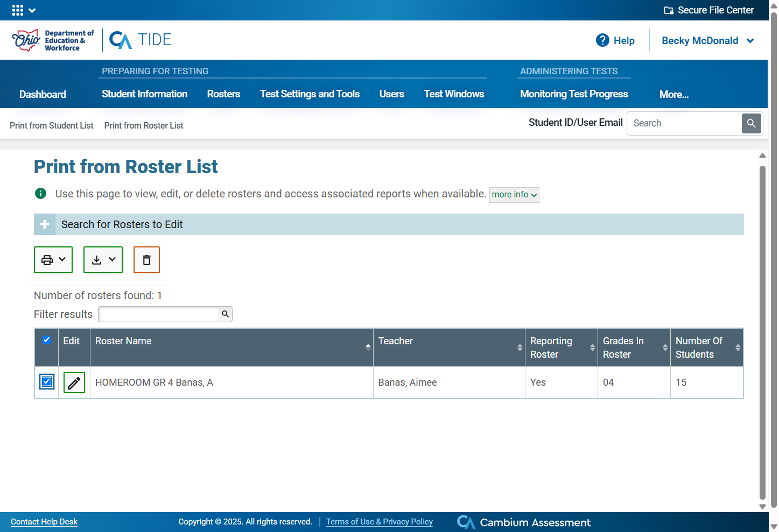Open the Student Information menu

point(144,94)
